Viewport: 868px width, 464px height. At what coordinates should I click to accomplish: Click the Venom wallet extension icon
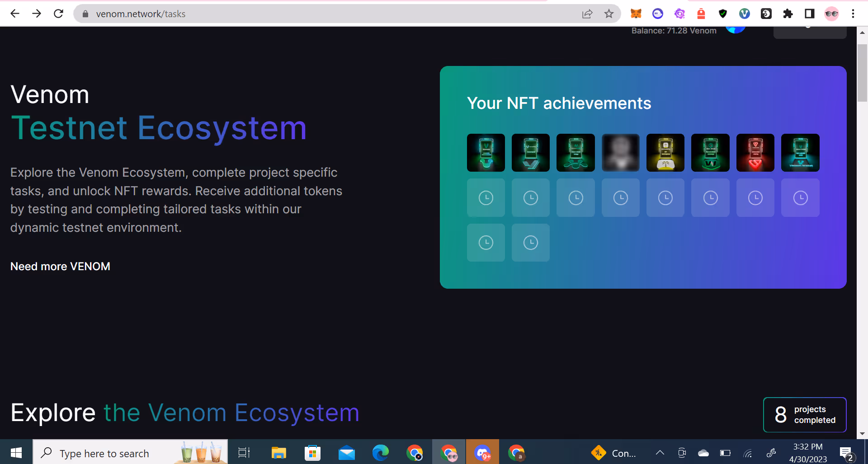(x=744, y=14)
